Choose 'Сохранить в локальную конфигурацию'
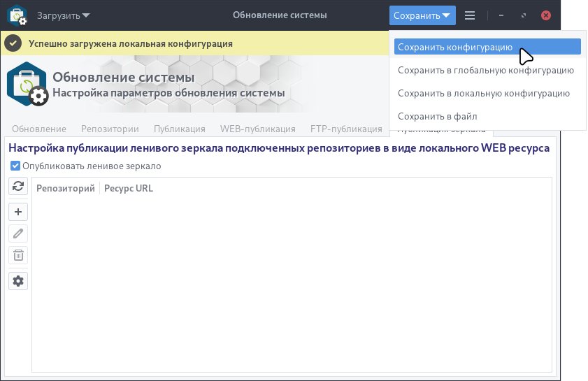 [x=487, y=94]
